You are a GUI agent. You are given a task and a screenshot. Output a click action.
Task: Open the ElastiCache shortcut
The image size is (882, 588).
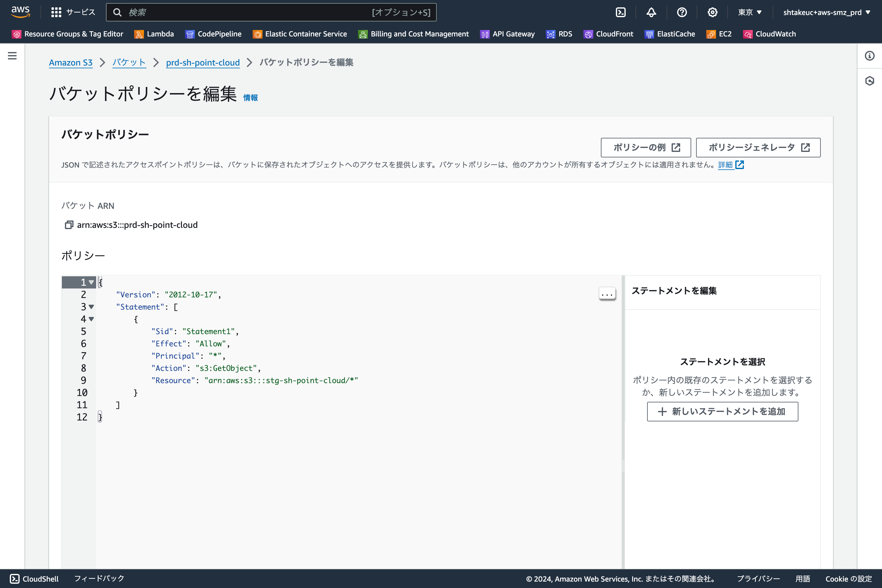pos(670,34)
